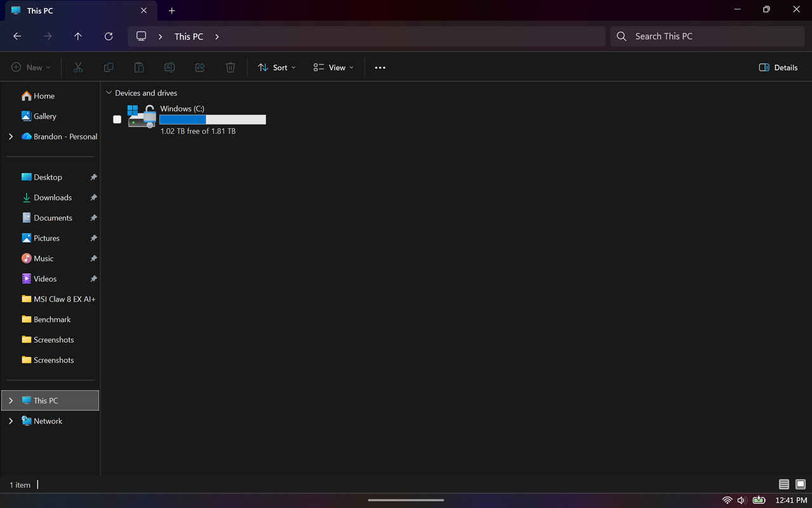Open the See more ellipsis menu
This screenshot has height=508, width=812.
point(380,67)
